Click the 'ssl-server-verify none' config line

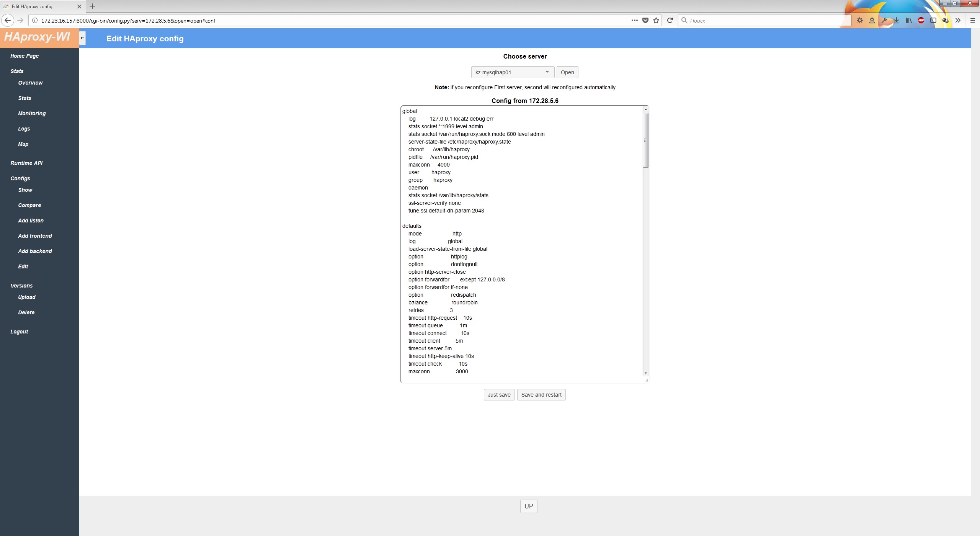(x=434, y=203)
